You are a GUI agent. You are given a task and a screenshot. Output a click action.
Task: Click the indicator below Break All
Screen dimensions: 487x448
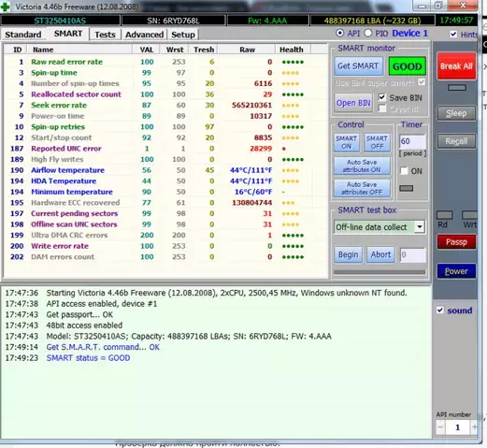point(457,88)
